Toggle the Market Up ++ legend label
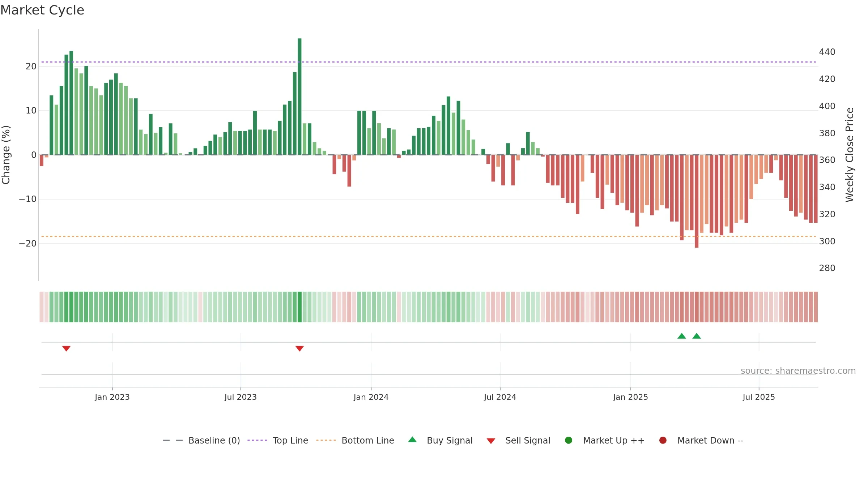This screenshot has width=868, height=488. tap(614, 440)
